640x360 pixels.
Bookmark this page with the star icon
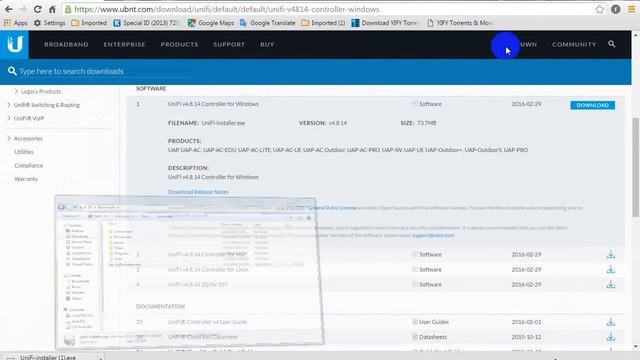click(x=599, y=9)
